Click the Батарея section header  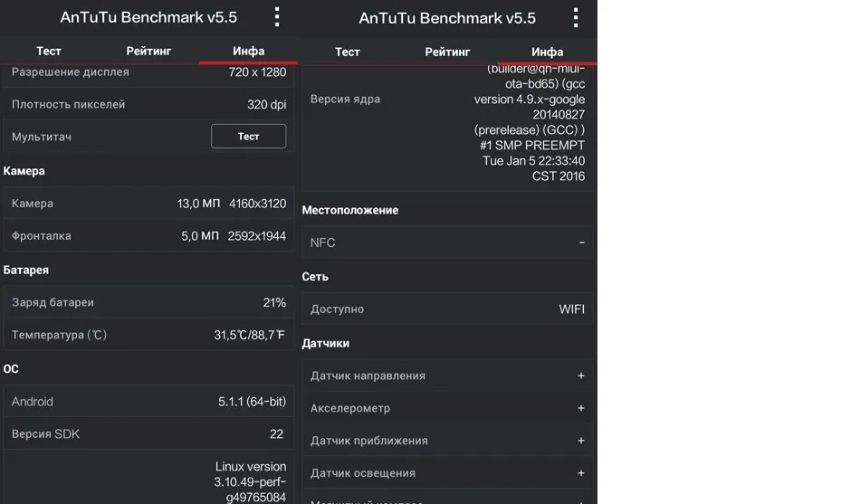(x=26, y=271)
